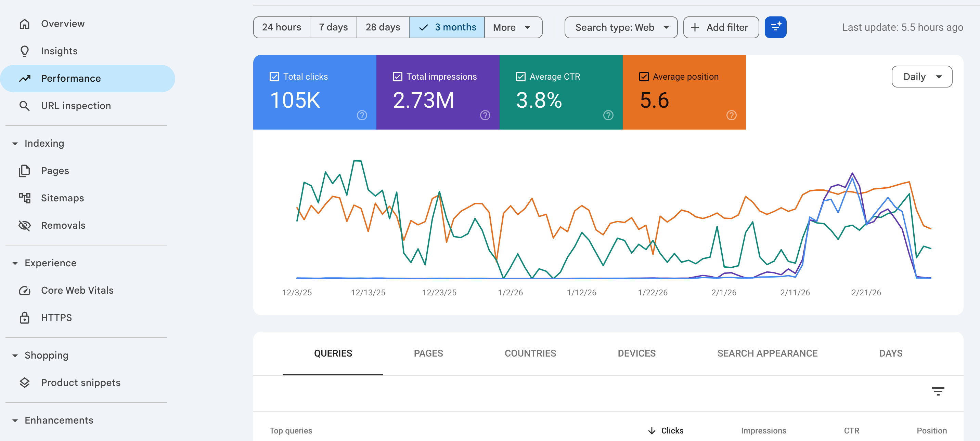Open Removals via its crossed-eye icon
This screenshot has width=980, height=441.
coord(25,225)
